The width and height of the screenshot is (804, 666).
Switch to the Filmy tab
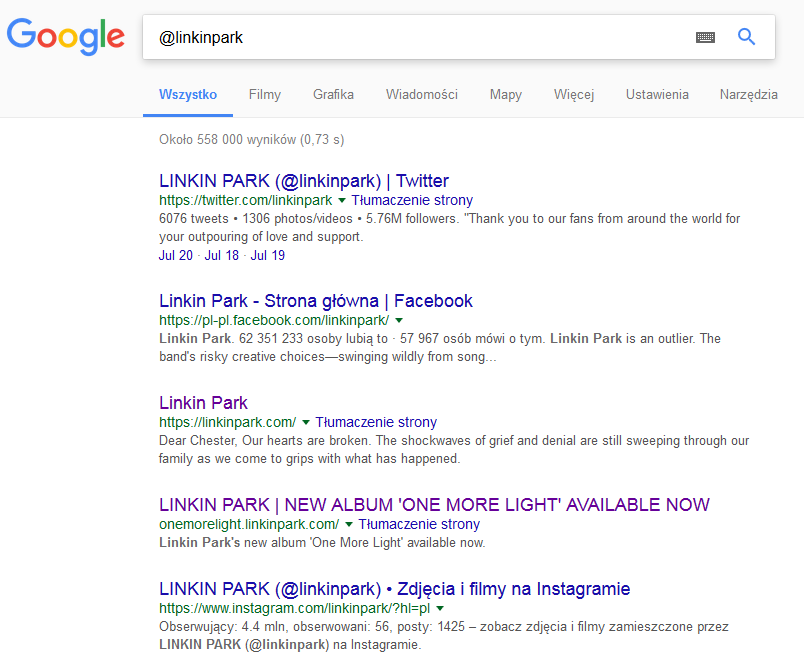(265, 95)
